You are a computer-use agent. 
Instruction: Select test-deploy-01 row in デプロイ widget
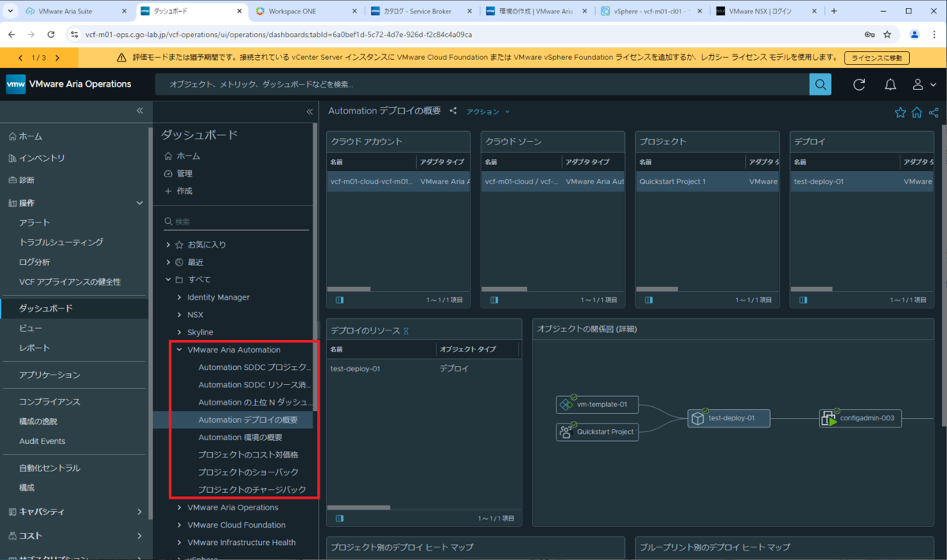tap(862, 181)
